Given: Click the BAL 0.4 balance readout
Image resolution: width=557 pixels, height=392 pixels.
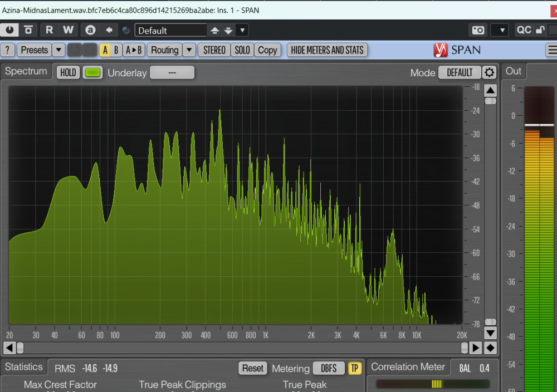Looking at the screenshot, I should click(x=474, y=368).
